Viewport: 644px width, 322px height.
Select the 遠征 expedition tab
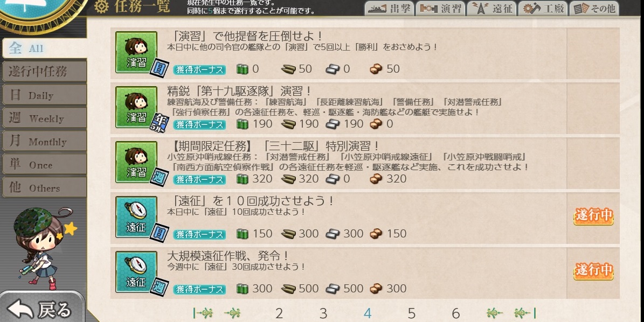point(491,8)
